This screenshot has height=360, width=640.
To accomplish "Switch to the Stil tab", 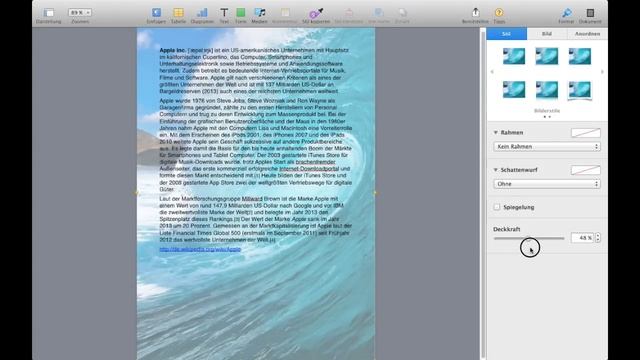I will point(507,34).
